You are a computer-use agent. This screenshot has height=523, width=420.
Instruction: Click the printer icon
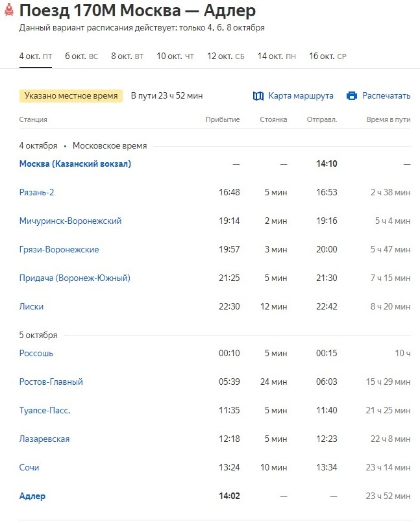[352, 96]
